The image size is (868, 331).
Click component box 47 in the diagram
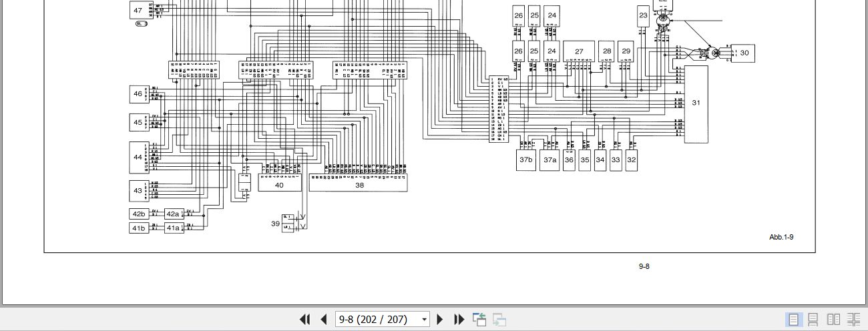[x=138, y=10]
